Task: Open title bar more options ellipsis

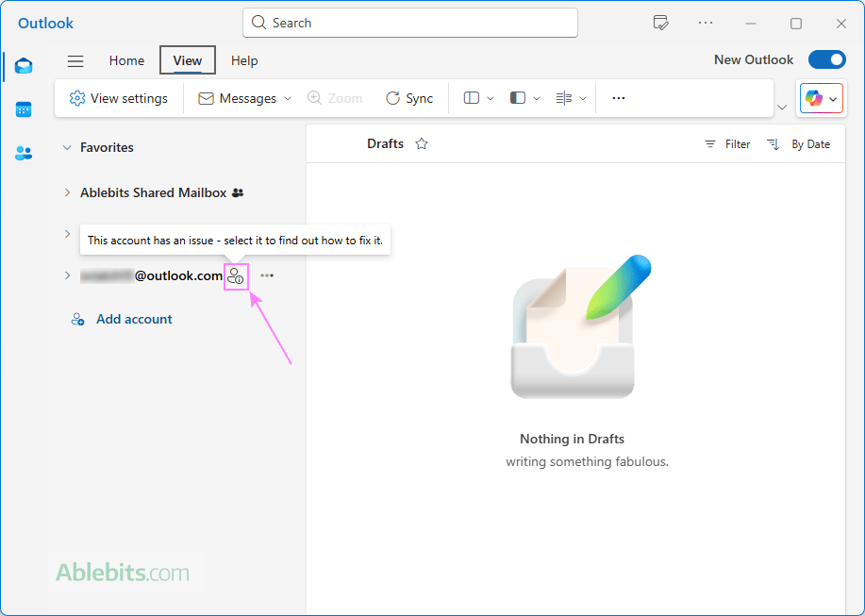Action: click(x=706, y=23)
